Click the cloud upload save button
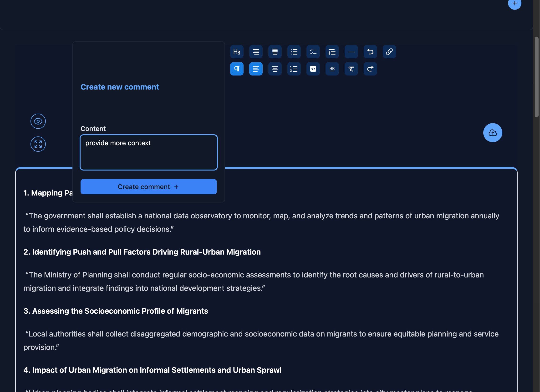Screen dimensions: 540x392 pyautogui.click(x=493, y=133)
